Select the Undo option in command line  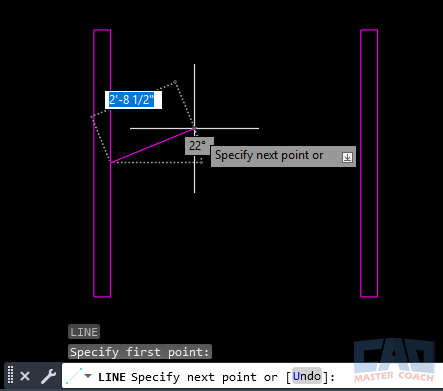[307, 376]
